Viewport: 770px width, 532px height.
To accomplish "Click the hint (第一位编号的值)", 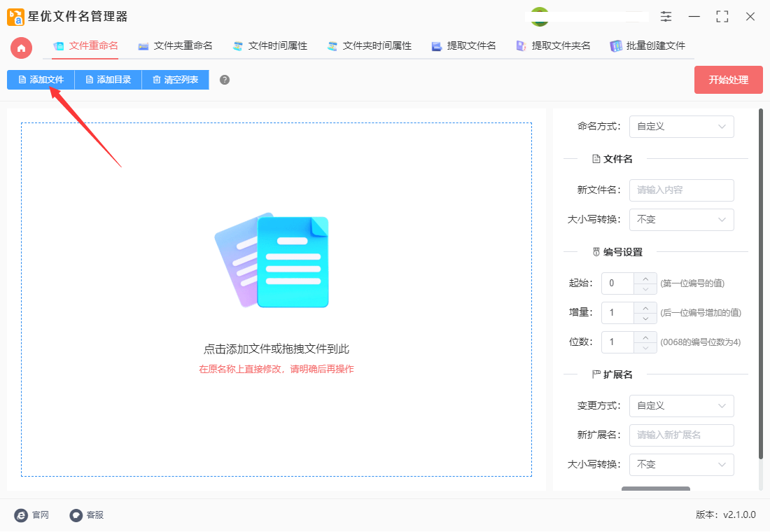I will point(692,283).
